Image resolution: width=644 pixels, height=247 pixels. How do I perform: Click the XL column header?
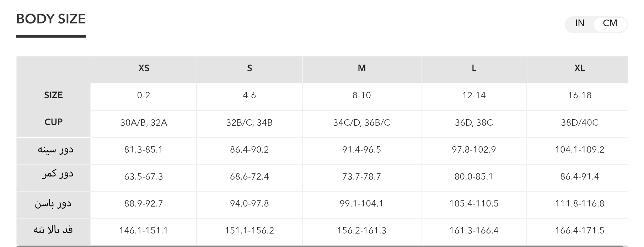(x=579, y=68)
